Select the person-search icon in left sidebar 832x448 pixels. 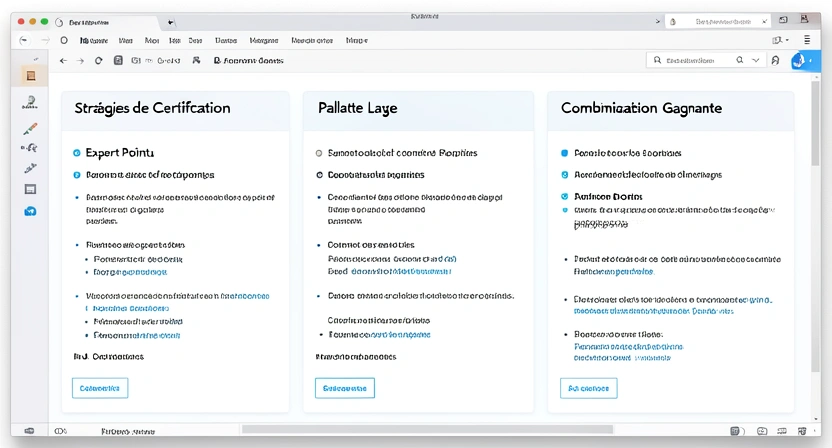[x=30, y=102]
